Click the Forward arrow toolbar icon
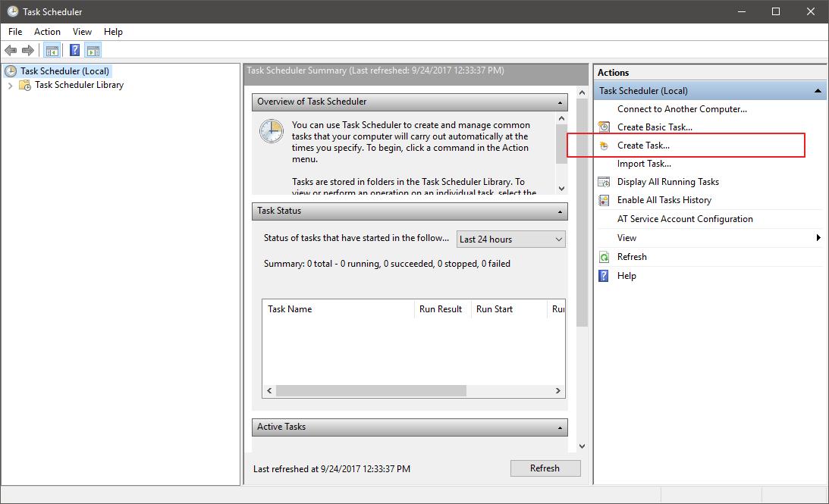 pos(28,51)
